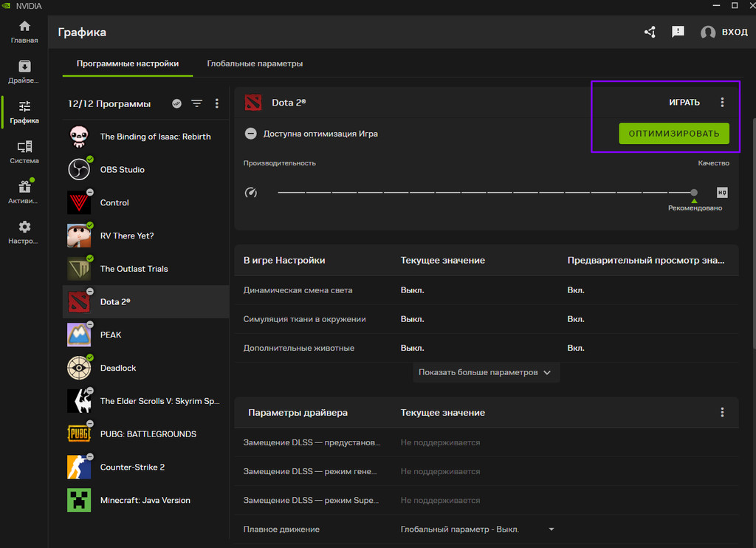The height and width of the screenshot is (548, 756).
Task: Select Dota 2 in program list
Action: (145, 302)
